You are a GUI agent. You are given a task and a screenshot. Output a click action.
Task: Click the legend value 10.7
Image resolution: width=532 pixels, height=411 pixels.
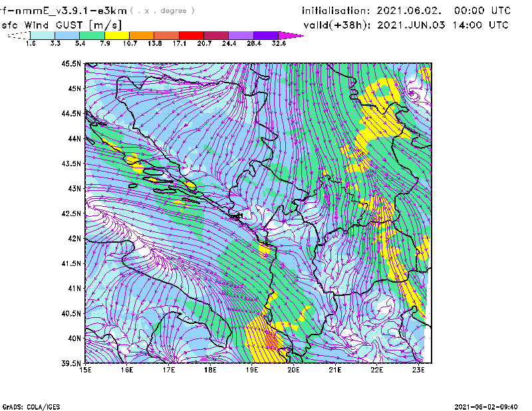pos(130,43)
